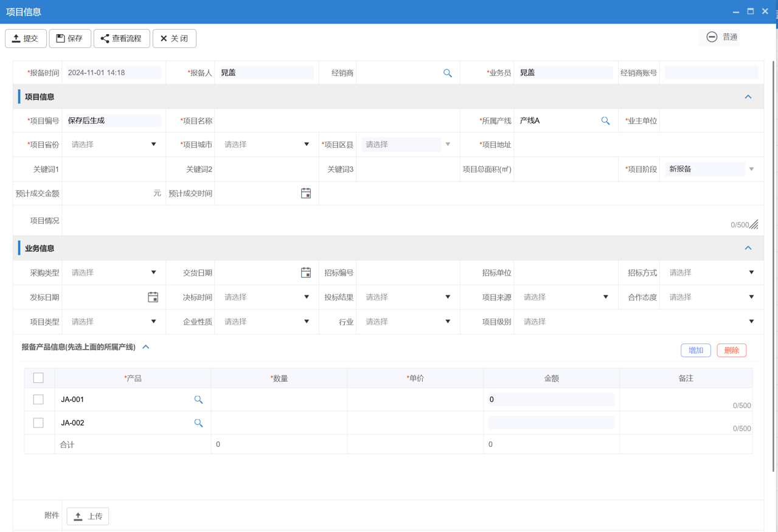Click the 提交 toolbar button
The width and height of the screenshot is (778, 532).
[26, 38]
